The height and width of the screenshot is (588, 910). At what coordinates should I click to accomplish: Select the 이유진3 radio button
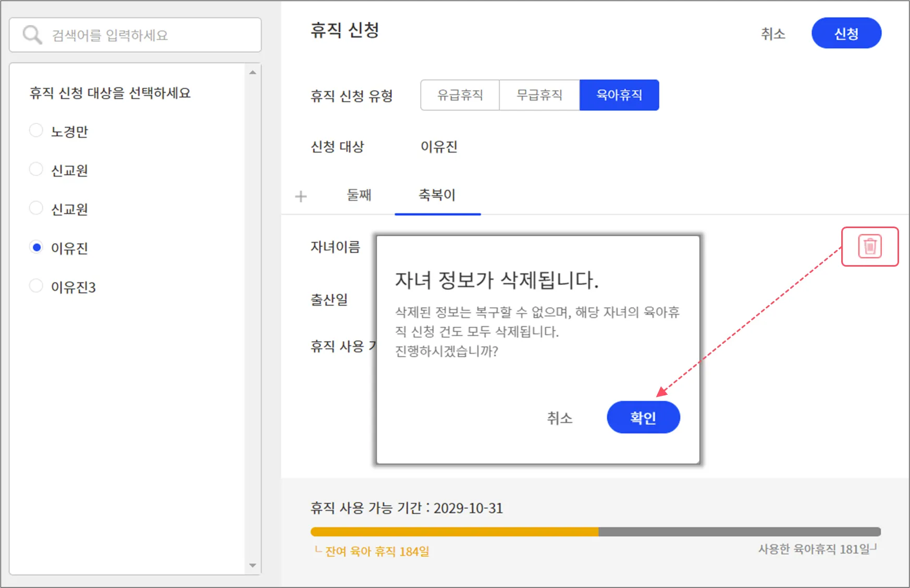click(x=36, y=286)
